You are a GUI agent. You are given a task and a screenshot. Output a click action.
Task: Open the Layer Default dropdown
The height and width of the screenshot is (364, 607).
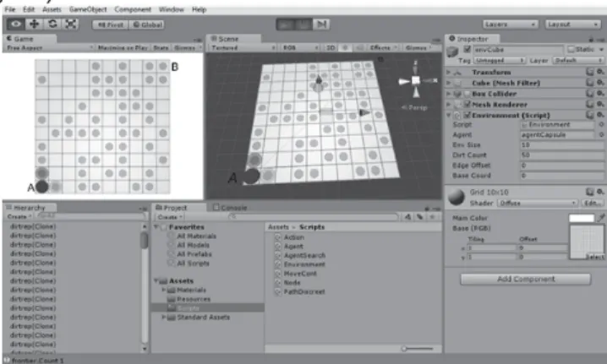click(x=578, y=60)
